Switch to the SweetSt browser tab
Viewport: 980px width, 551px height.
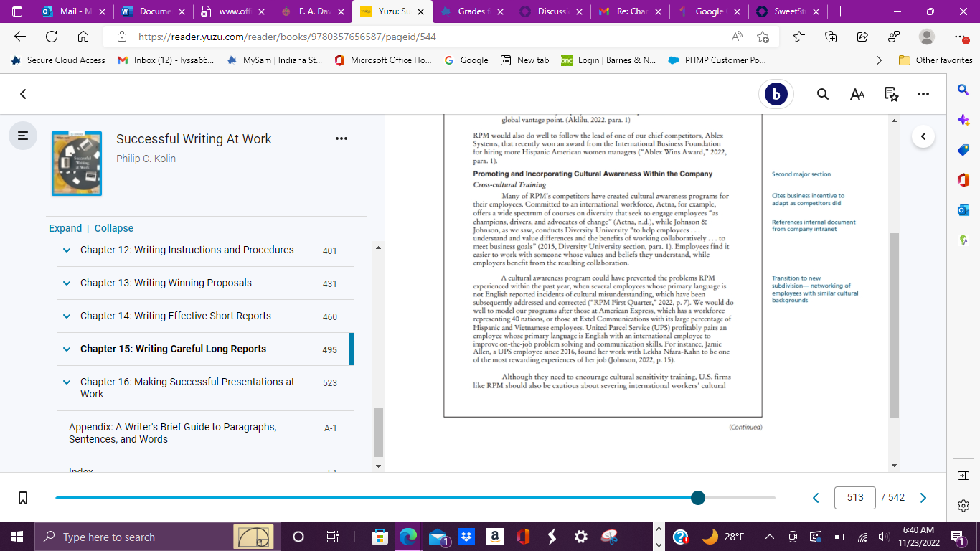click(x=786, y=11)
